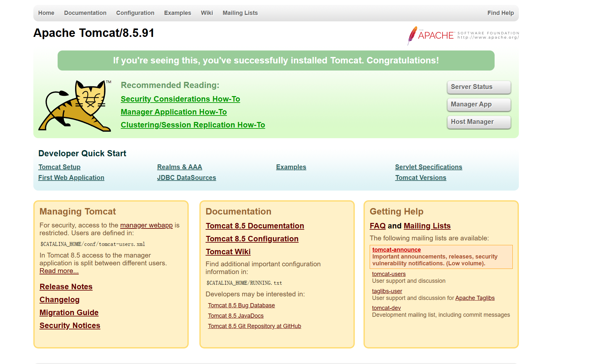The image size is (593, 364).
Task: Open First Web Application link
Action: tap(71, 178)
